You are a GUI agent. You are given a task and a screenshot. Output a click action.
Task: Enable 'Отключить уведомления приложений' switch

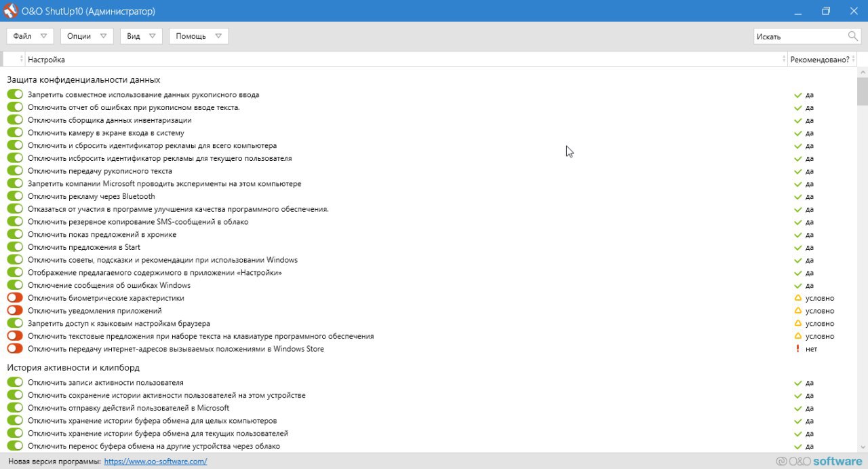(x=15, y=311)
